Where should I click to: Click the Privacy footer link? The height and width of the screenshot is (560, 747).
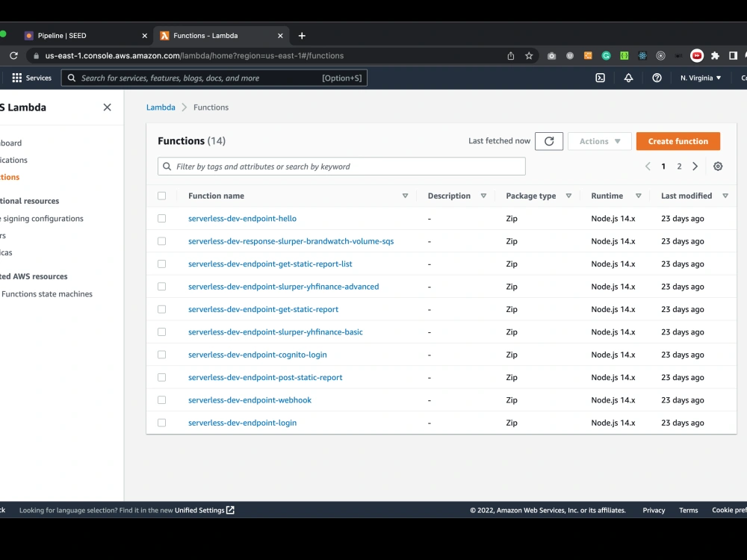click(x=654, y=511)
